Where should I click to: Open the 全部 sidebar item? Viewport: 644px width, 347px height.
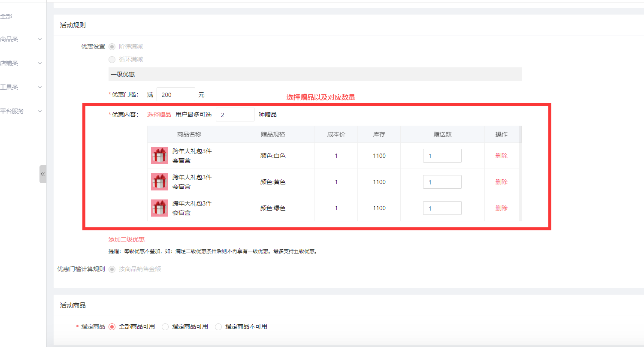(6, 16)
